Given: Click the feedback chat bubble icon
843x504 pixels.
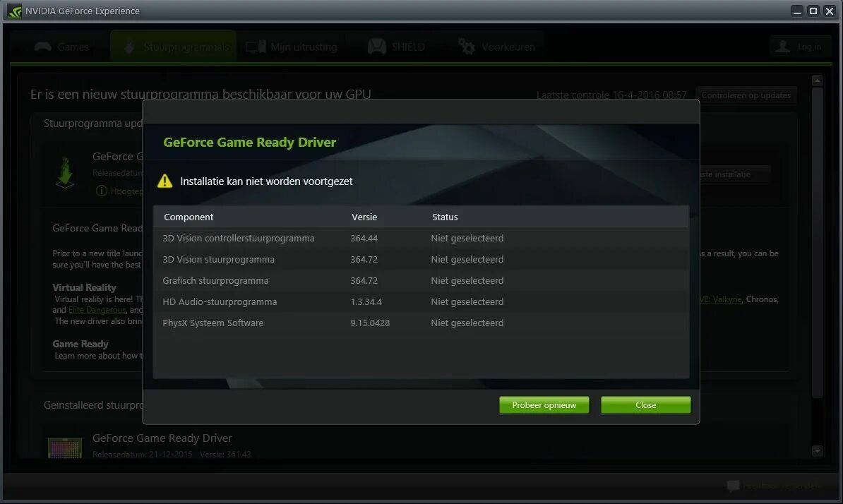Looking at the screenshot, I should [733, 486].
